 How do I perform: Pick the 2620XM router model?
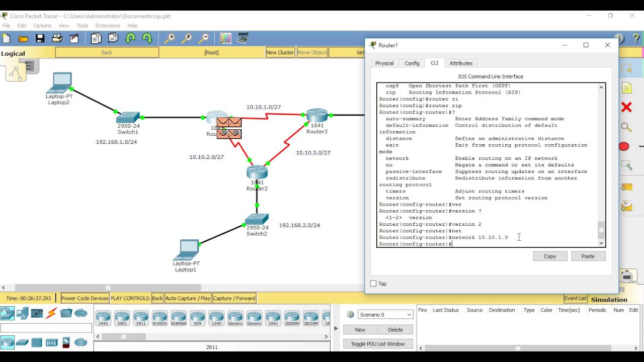292,318
